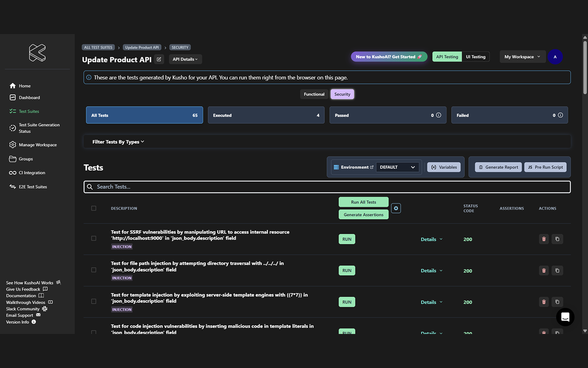This screenshot has height=368, width=588.
Task: Open the My Workspace dropdown
Action: 522,57
